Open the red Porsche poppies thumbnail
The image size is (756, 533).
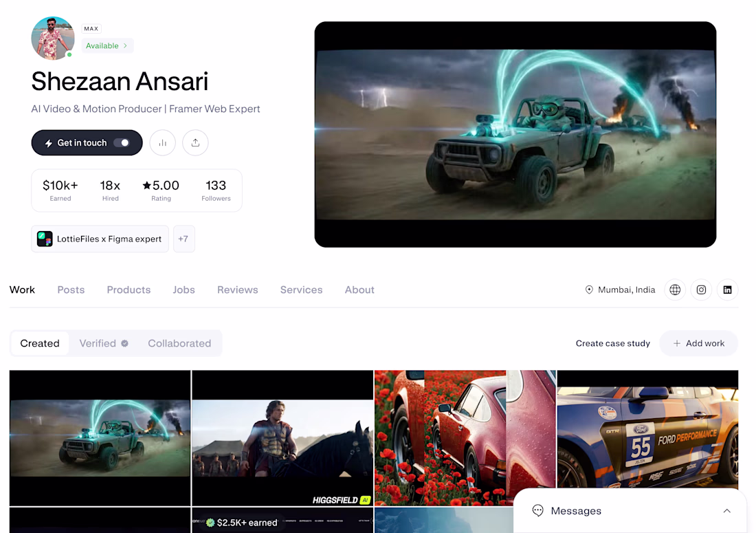pos(465,438)
